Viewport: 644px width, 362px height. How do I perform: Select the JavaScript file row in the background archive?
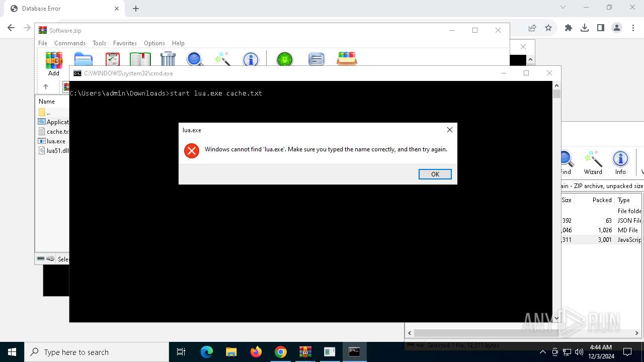[602, 240]
